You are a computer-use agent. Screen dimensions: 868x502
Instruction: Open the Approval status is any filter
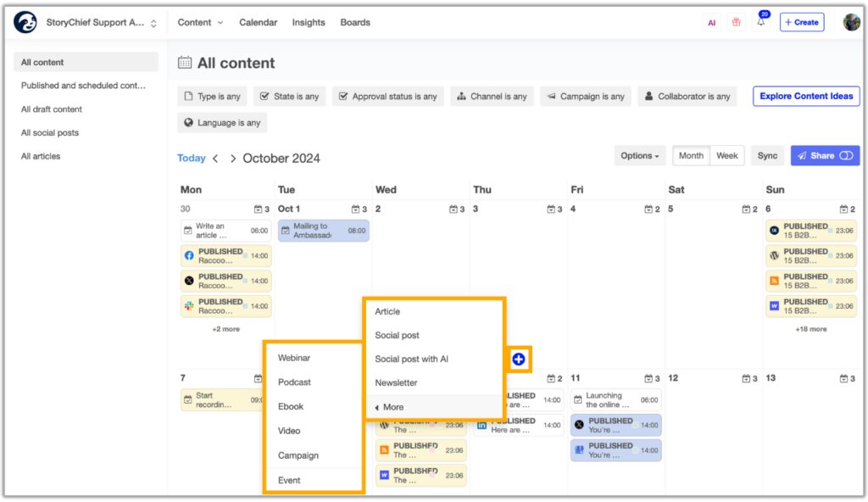pyautogui.click(x=387, y=97)
